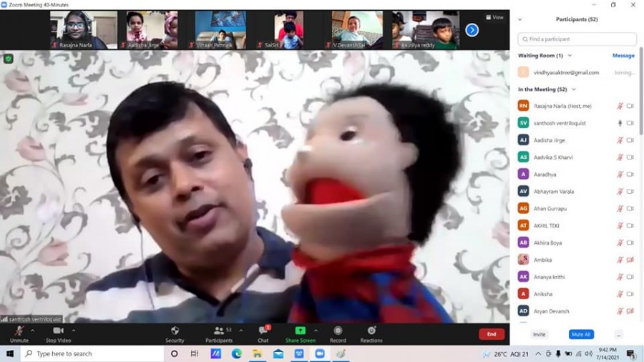Open Mail app from taskbar
The image size is (644, 362).
click(x=278, y=354)
